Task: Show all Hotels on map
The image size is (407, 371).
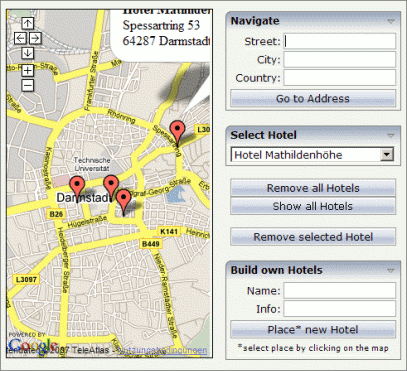Action: point(313,206)
